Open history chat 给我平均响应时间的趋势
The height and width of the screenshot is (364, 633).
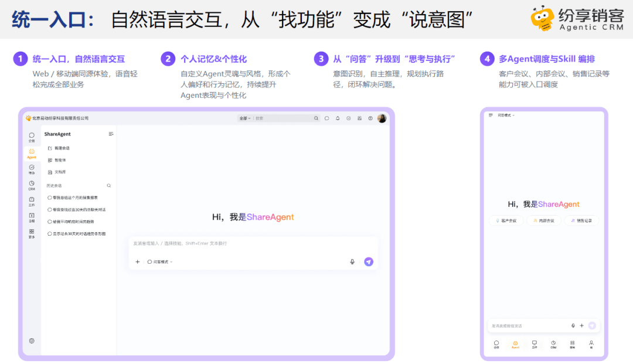(x=71, y=222)
